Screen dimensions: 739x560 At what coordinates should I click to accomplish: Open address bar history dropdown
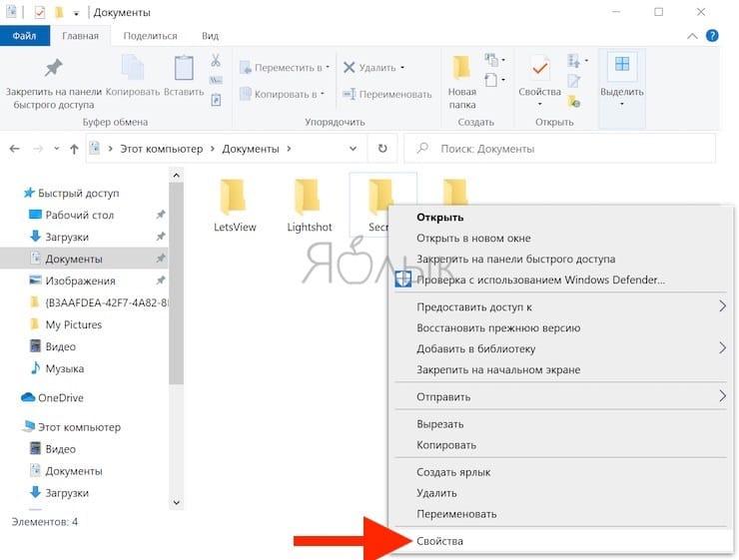353,149
